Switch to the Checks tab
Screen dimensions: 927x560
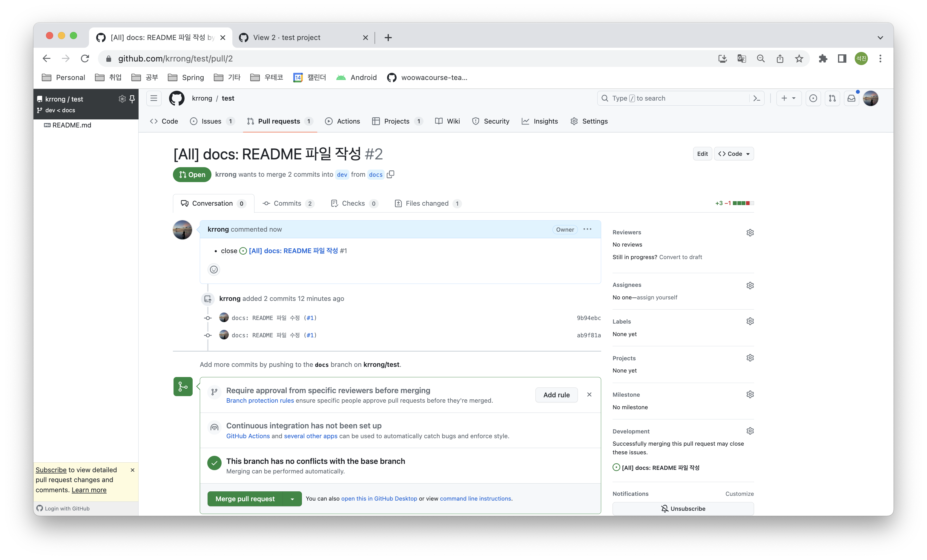click(354, 204)
